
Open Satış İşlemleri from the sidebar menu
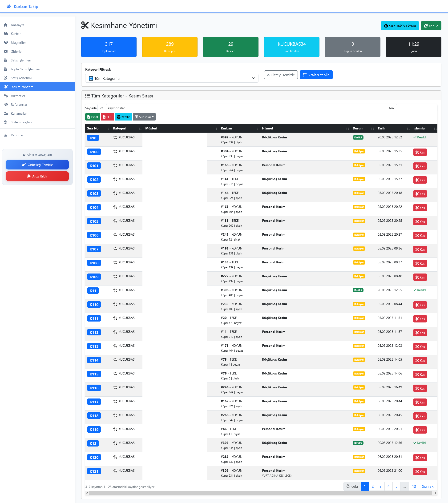21,60
